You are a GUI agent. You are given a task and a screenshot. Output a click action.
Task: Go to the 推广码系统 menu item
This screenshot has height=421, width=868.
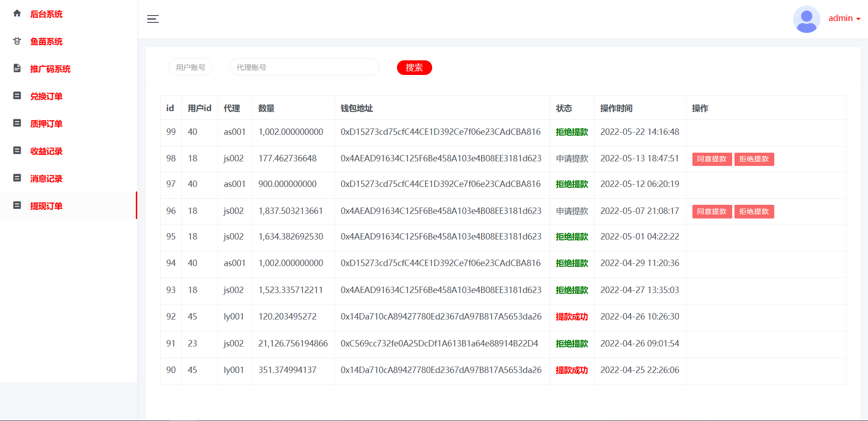tap(50, 69)
